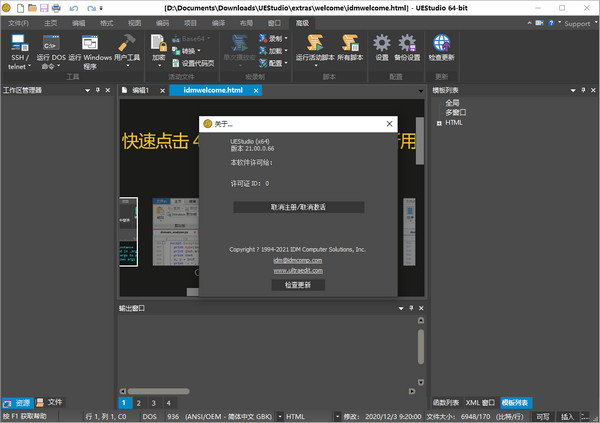
Task: Pin the 输出窗口 panel
Action: point(411,308)
